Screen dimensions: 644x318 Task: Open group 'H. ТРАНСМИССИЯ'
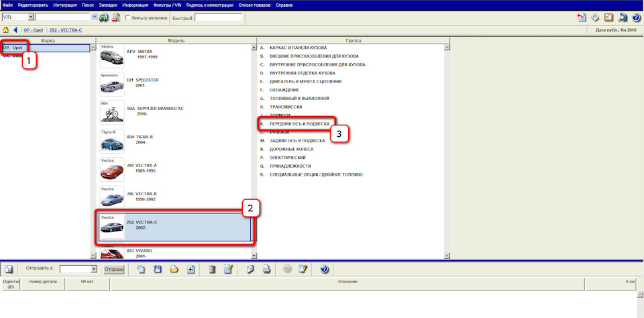[x=281, y=107]
